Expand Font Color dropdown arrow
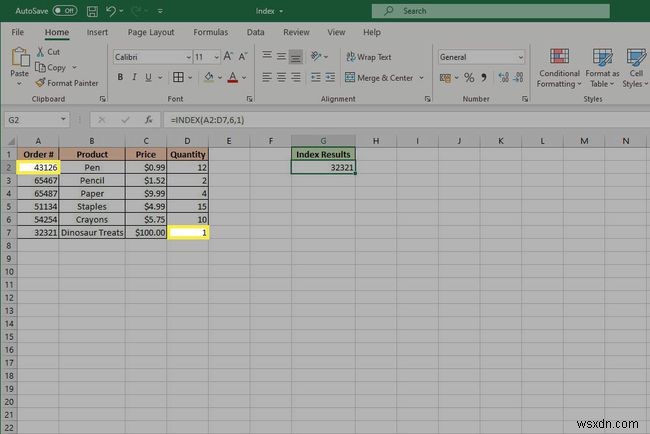This screenshot has height=434, width=650. [x=244, y=78]
